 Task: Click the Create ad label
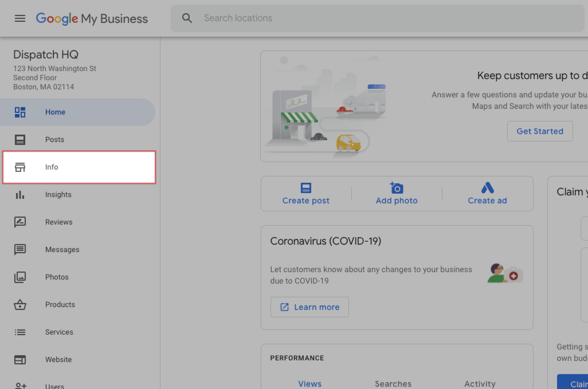488,201
